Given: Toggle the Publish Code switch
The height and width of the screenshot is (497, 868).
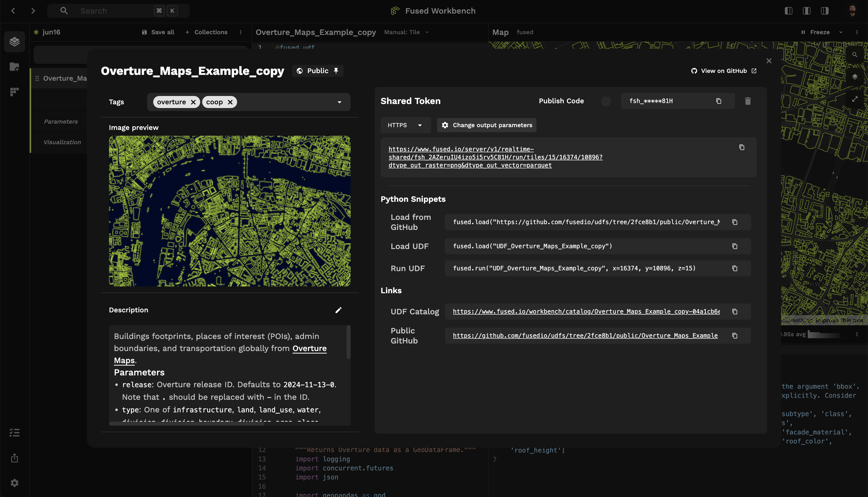Looking at the screenshot, I should point(606,101).
